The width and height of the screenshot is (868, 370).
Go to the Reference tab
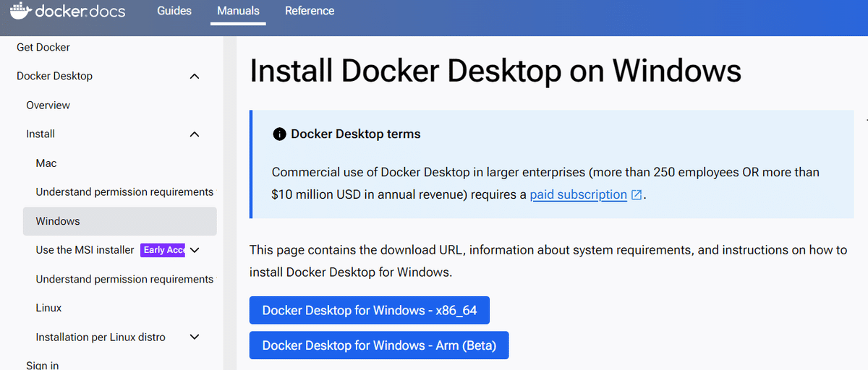tap(310, 11)
